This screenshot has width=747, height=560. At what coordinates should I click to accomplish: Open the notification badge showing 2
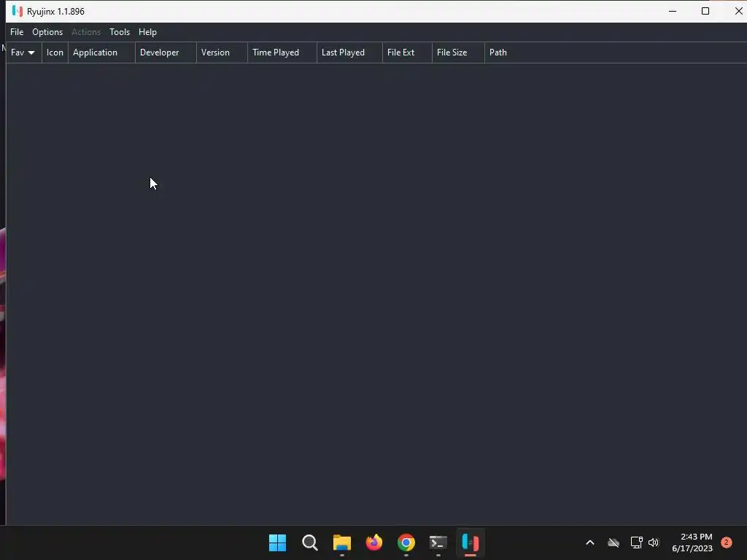(x=727, y=542)
